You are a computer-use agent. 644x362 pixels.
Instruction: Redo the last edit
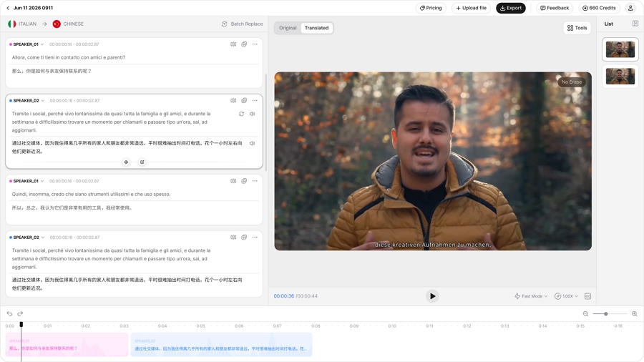tap(20, 313)
